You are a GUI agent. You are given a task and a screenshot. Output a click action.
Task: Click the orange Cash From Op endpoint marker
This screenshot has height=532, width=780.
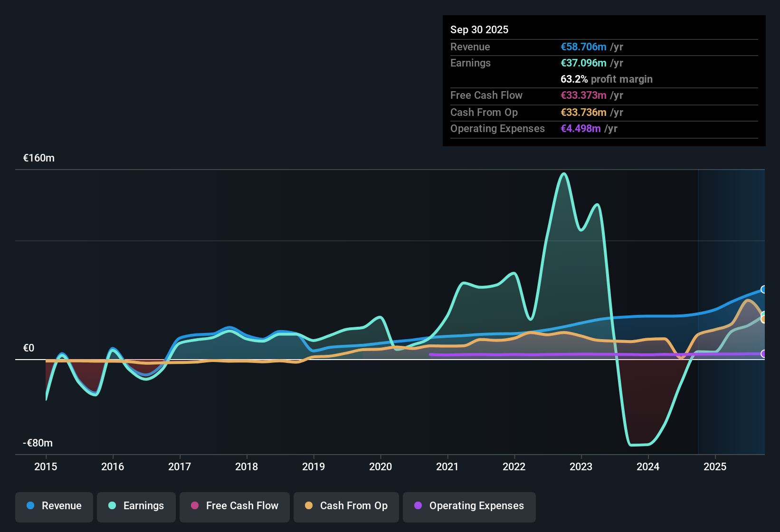(763, 319)
